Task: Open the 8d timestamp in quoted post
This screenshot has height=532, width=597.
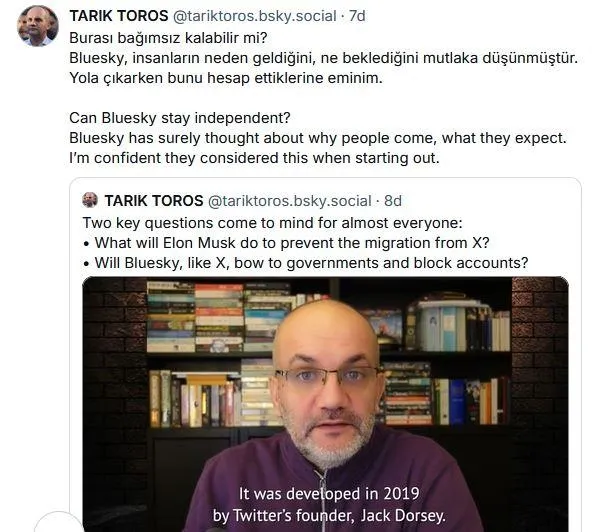Action: pos(393,201)
